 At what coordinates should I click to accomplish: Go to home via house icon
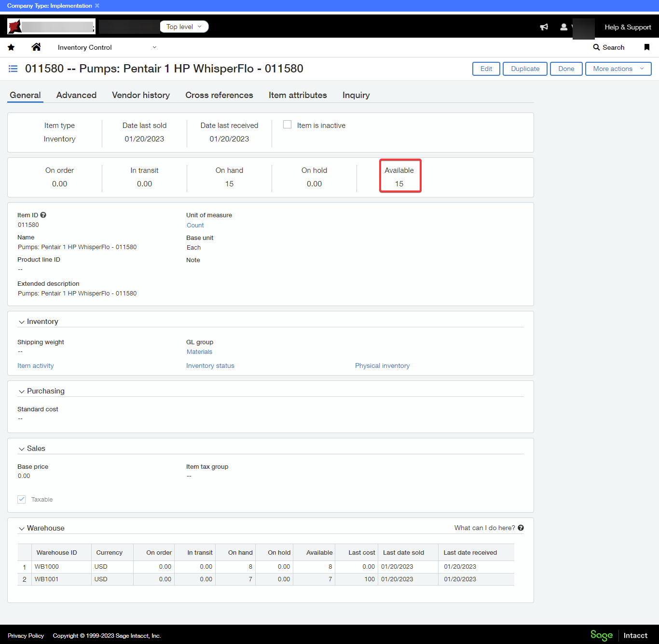pos(36,47)
